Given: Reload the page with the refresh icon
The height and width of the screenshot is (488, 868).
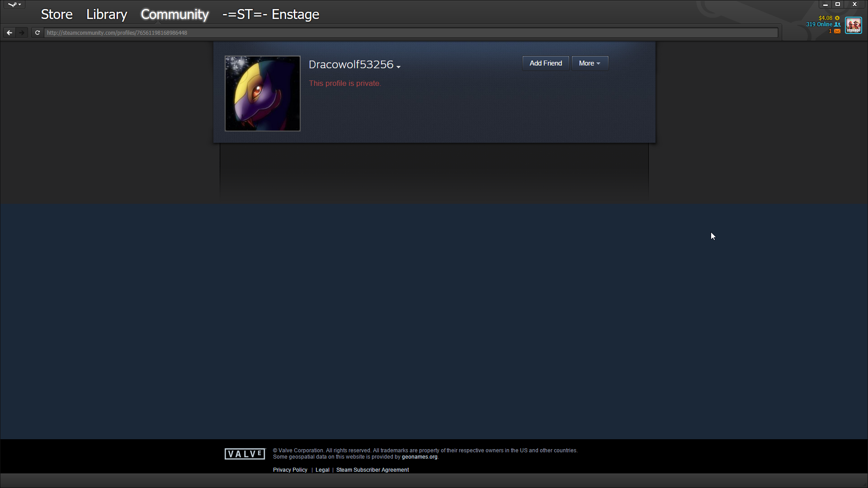Looking at the screenshot, I should [x=38, y=33].
